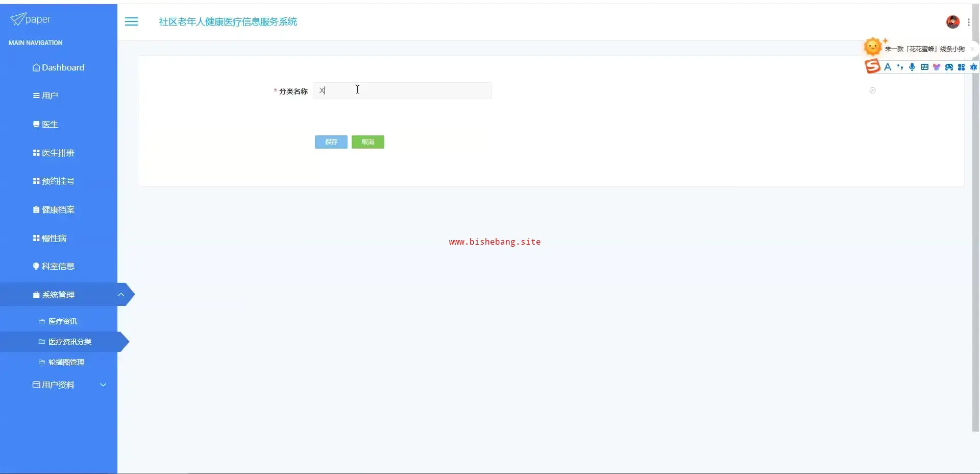Expand the 用户资料 menu section
Image resolution: width=980 pixels, height=474 pixels.
pos(59,385)
